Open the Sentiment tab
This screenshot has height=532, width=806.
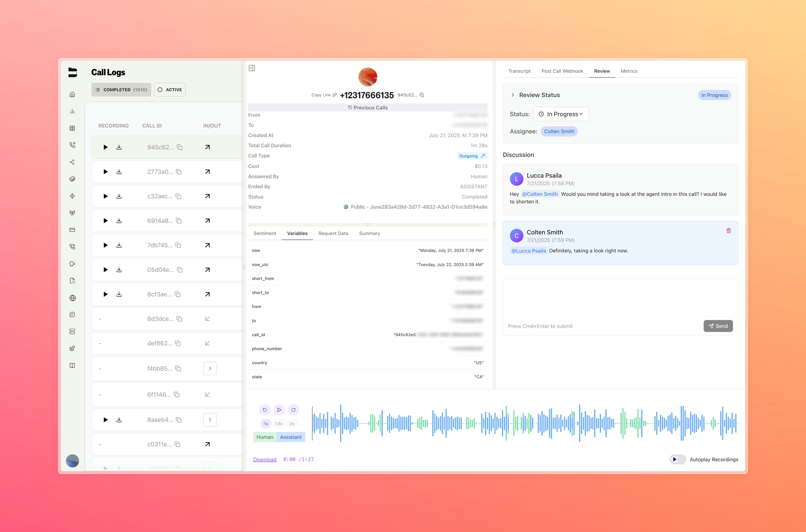click(x=264, y=233)
